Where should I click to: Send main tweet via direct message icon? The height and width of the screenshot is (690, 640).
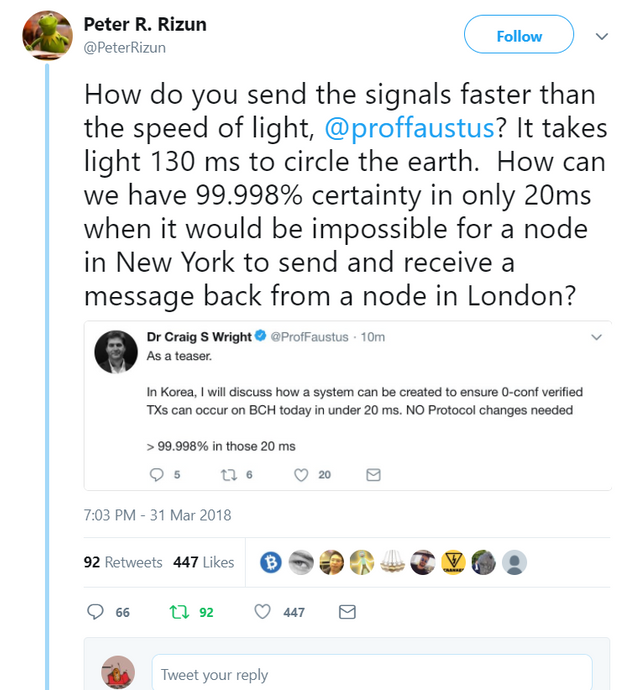point(348,612)
